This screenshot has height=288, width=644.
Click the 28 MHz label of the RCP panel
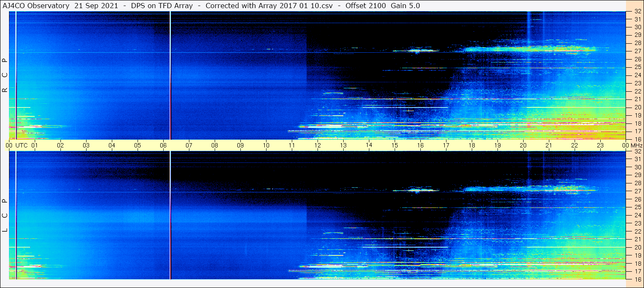637,43
